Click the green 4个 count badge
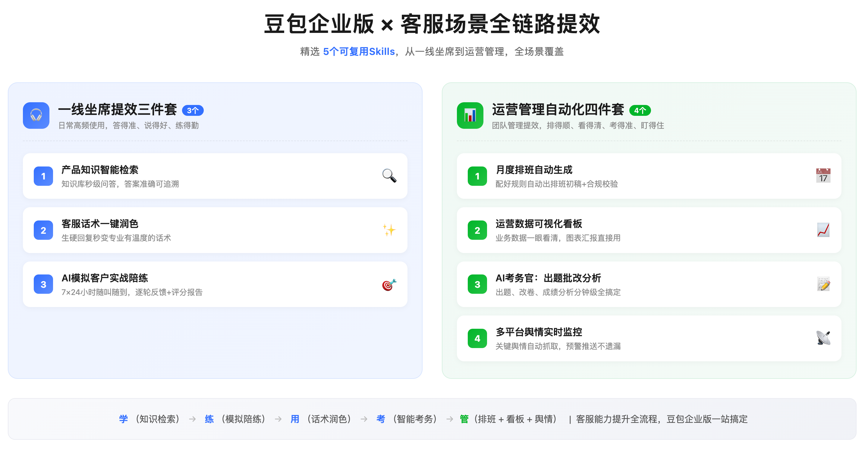This screenshot has width=868, height=450. [x=640, y=110]
